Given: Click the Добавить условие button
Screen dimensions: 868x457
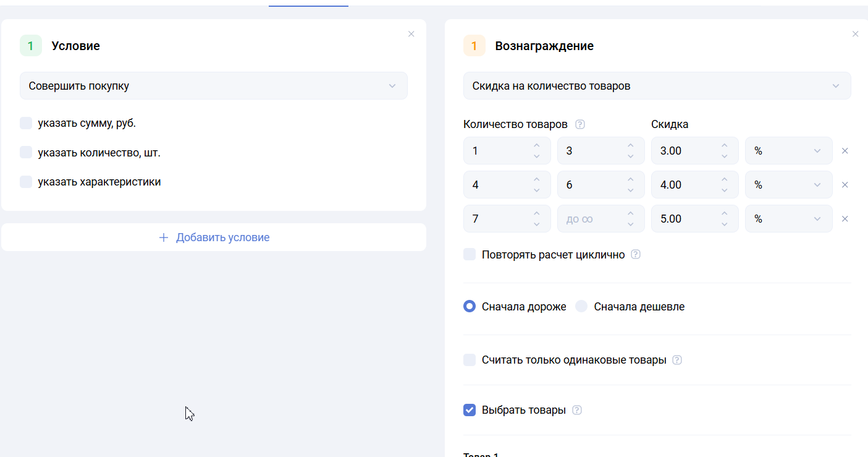Looking at the screenshot, I should tap(214, 237).
